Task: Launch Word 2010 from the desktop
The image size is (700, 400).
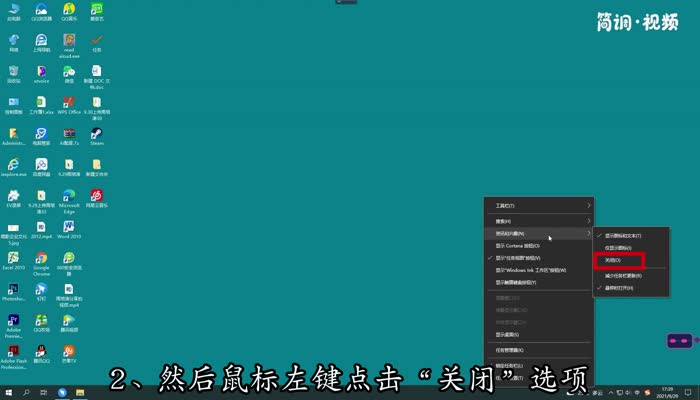Action: click(69, 228)
